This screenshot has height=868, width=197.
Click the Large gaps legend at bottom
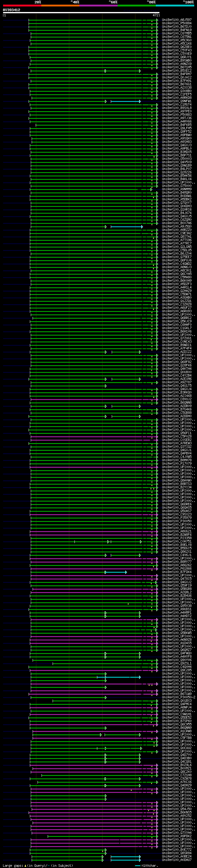click(x=38, y=866)
